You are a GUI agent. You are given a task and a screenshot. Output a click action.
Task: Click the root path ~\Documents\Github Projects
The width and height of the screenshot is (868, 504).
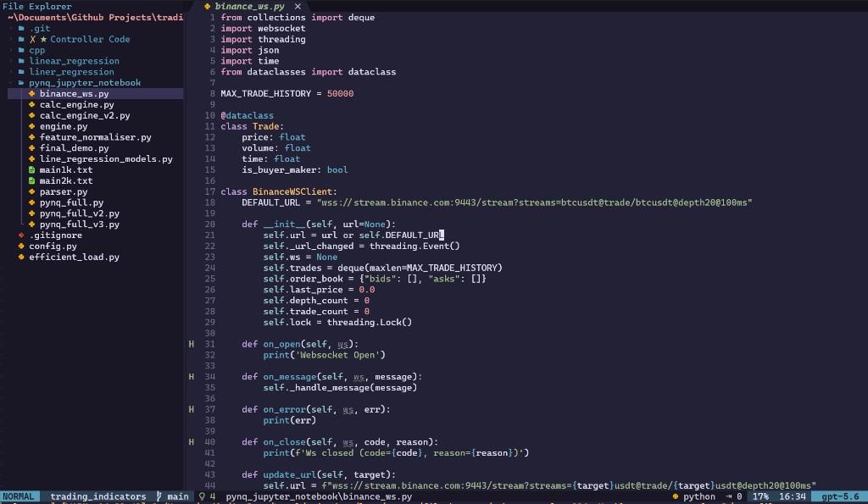95,17
